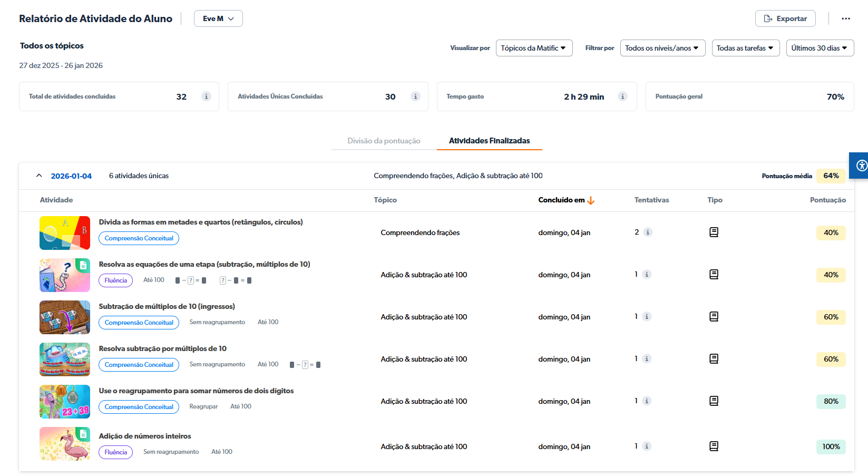Select the Atividades Finalizadas tab
Image resolution: width=868 pixels, height=476 pixels.
tap(489, 141)
